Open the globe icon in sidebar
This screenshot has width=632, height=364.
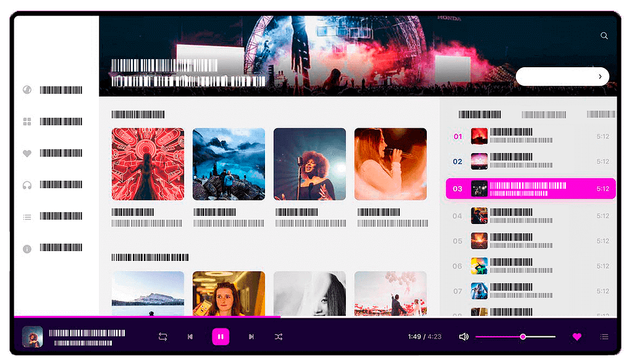pyautogui.click(x=27, y=90)
